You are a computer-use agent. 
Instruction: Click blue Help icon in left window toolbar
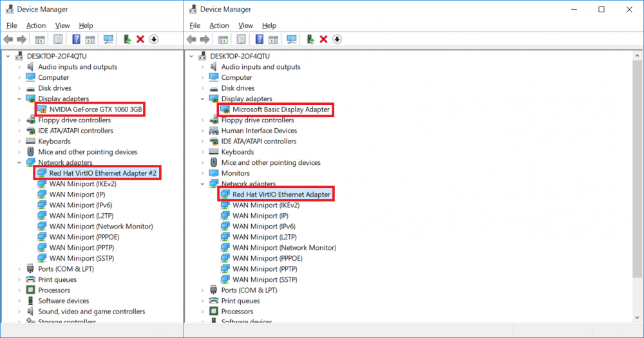76,39
